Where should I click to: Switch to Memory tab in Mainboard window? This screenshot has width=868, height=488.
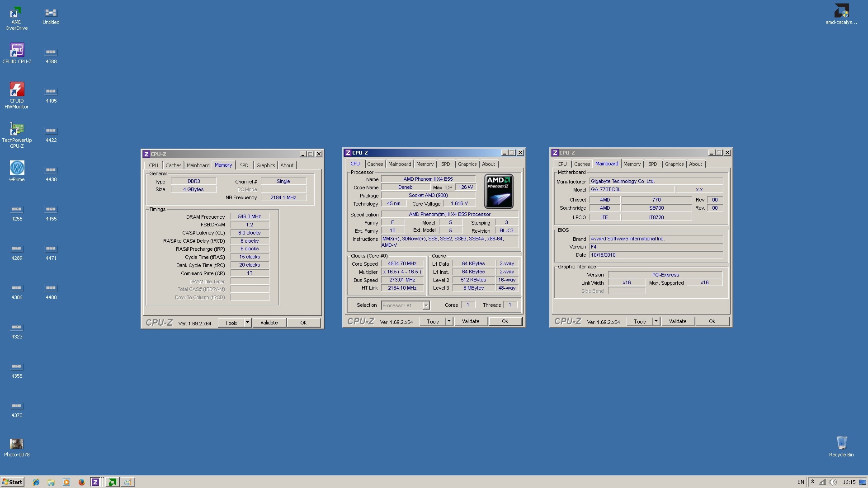pyautogui.click(x=632, y=164)
